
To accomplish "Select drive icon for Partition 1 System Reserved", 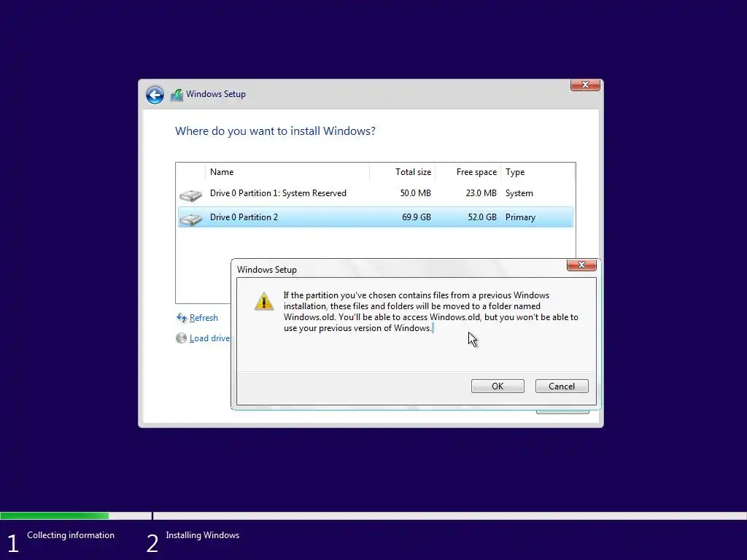I will [190, 195].
